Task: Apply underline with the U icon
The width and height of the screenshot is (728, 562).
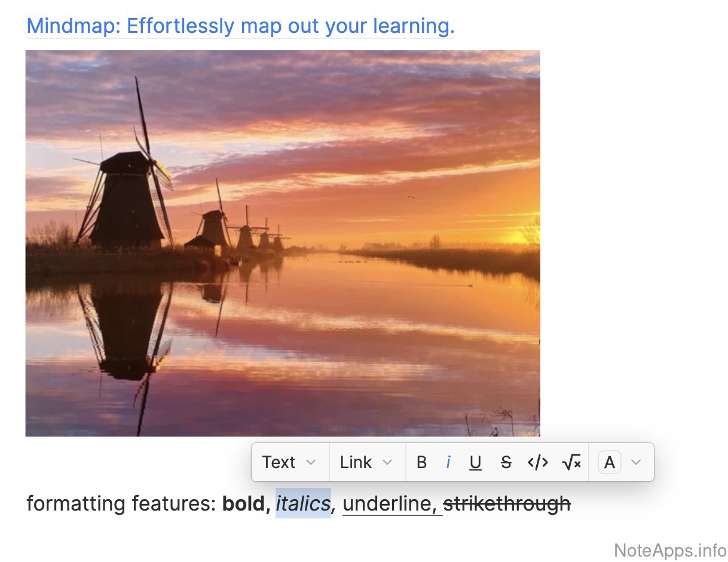Action: [475, 462]
